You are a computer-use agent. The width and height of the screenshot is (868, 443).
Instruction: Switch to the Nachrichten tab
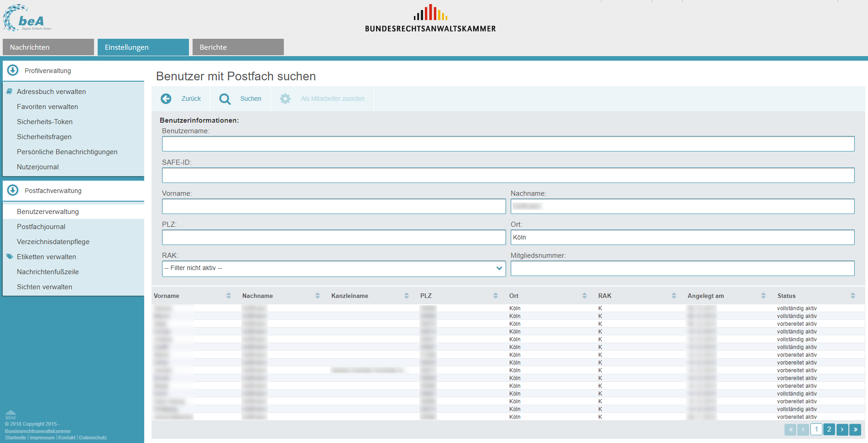pos(48,47)
